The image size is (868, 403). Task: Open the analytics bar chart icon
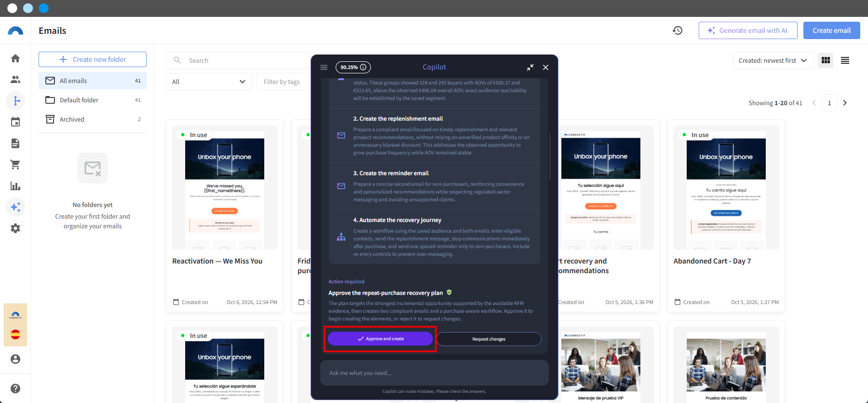pos(15,186)
